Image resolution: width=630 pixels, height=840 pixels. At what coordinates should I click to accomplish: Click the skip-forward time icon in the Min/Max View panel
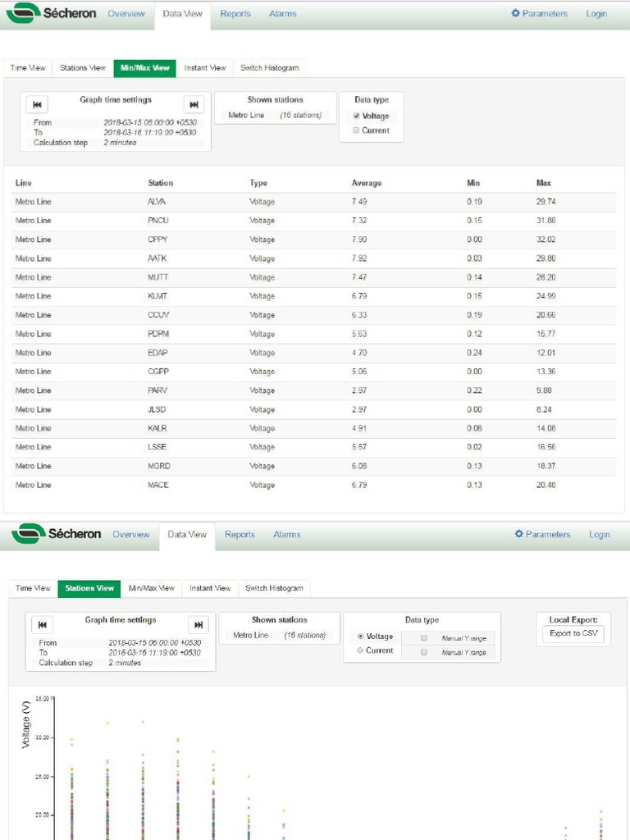pos(194,104)
